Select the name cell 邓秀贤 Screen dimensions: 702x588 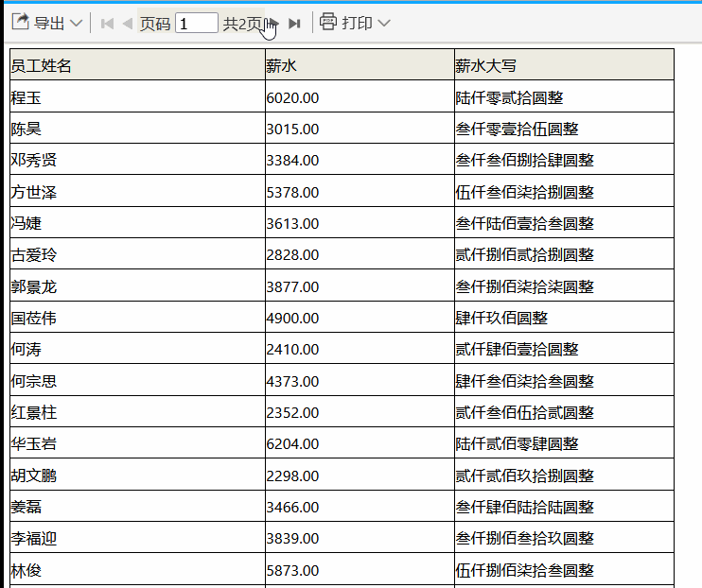(x=137, y=160)
